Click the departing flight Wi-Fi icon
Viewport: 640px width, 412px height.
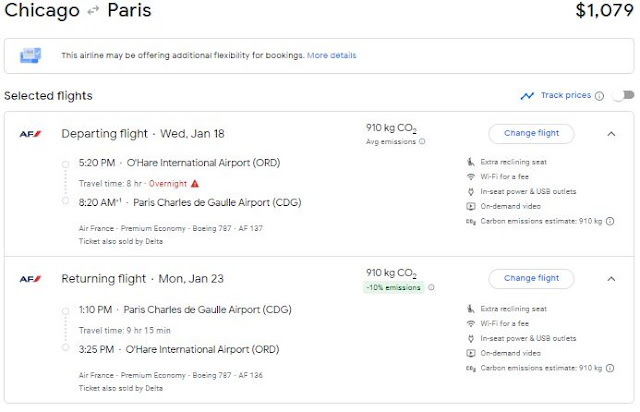470,177
